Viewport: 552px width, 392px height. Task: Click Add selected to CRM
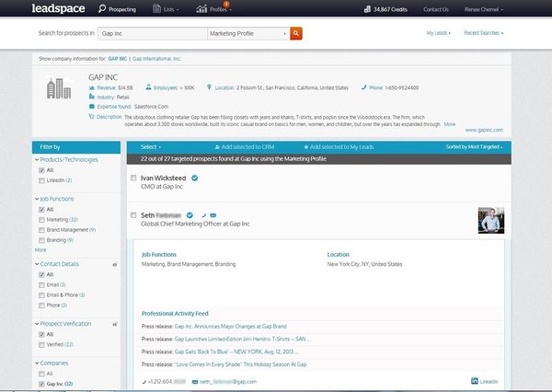(x=245, y=147)
